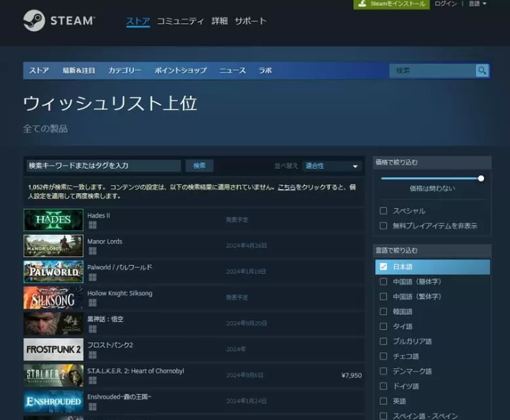This screenshot has width=510, height=420.
Task: Open the Manor Lords thumbnail
Action: click(x=53, y=246)
